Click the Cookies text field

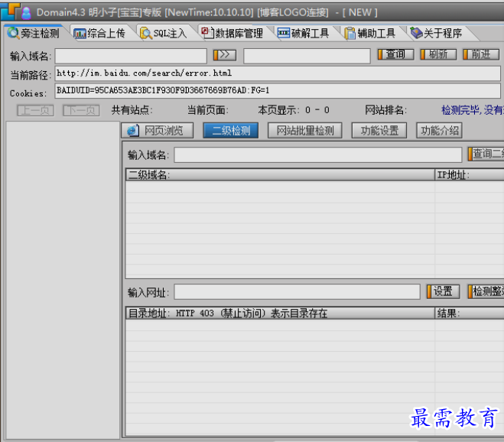tap(278, 91)
